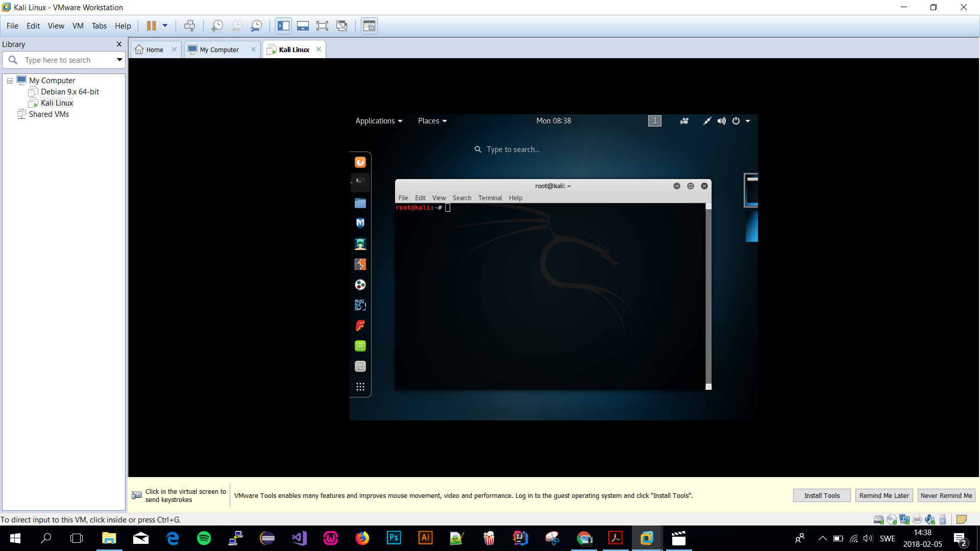The image size is (980, 551).
Task: Click Never Remind Me button
Action: pos(946,495)
